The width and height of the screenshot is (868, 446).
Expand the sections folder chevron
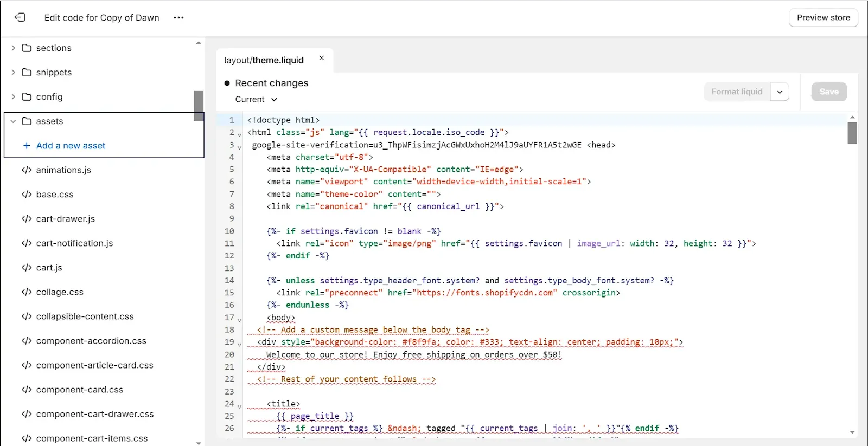tap(13, 48)
